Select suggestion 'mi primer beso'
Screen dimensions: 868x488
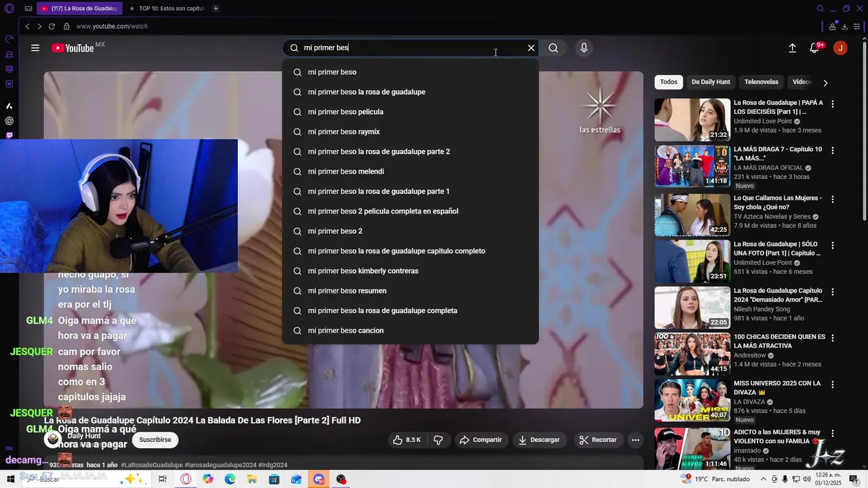(x=410, y=72)
